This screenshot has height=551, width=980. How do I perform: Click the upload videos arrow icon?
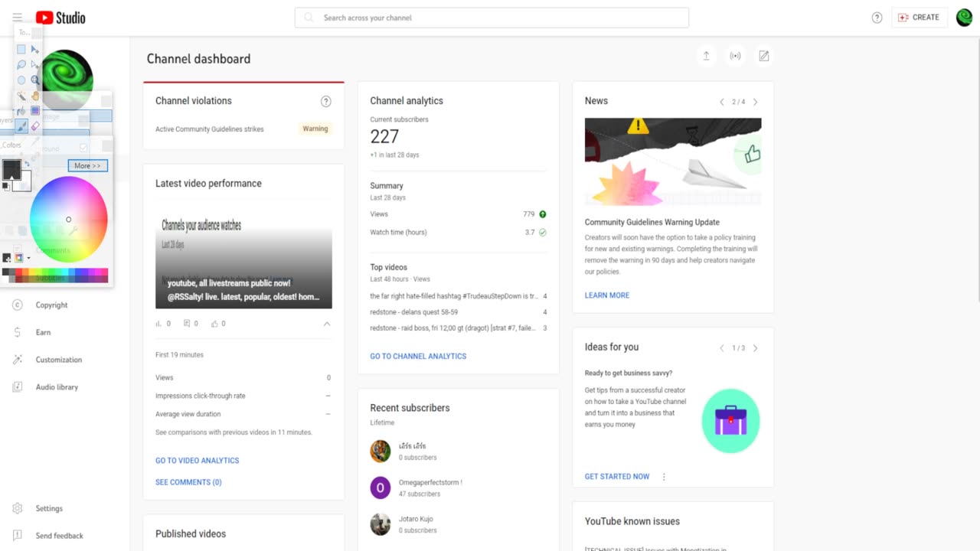coord(706,56)
